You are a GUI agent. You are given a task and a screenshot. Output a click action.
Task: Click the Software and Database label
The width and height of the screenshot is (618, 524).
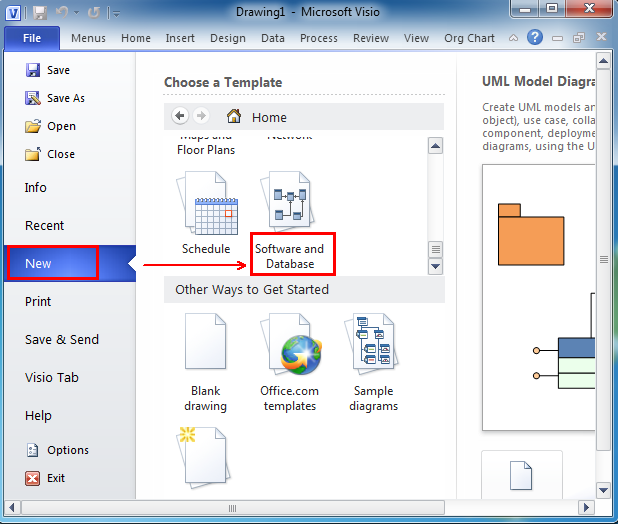coord(290,256)
